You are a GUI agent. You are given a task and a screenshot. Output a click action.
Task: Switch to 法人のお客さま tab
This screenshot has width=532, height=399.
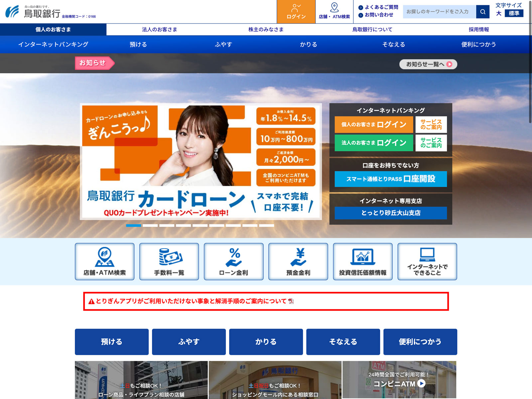(160, 29)
